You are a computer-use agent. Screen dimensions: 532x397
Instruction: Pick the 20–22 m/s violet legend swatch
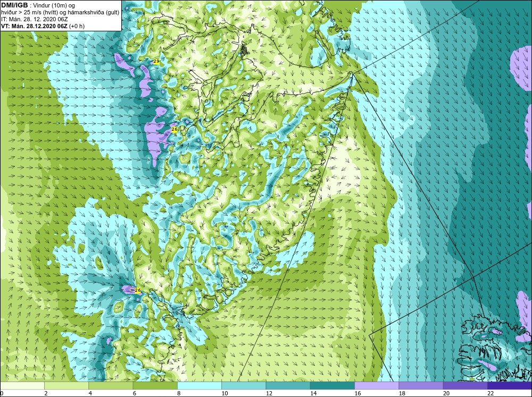(465, 385)
